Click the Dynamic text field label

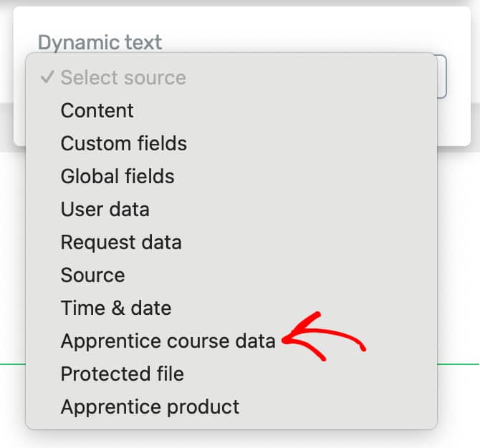tap(100, 42)
